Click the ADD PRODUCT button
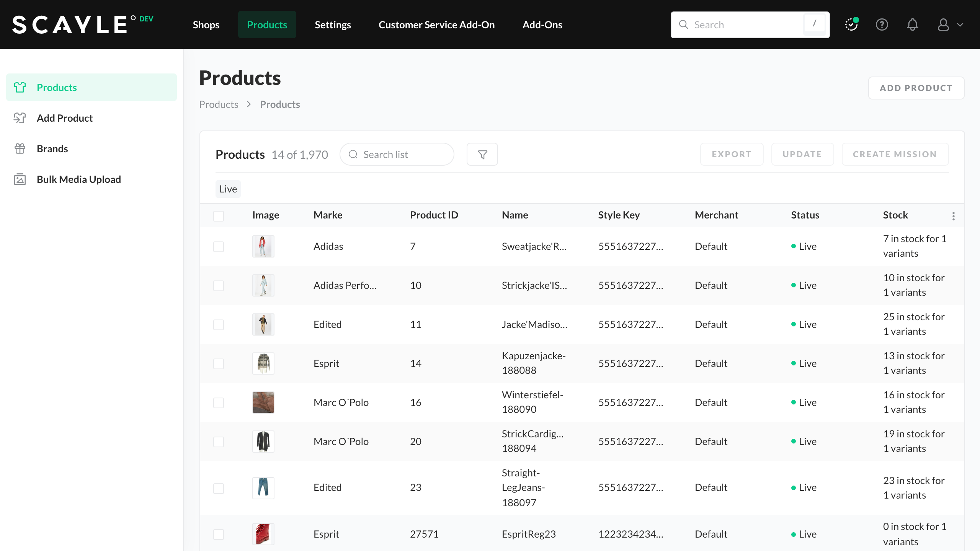 [x=916, y=88]
